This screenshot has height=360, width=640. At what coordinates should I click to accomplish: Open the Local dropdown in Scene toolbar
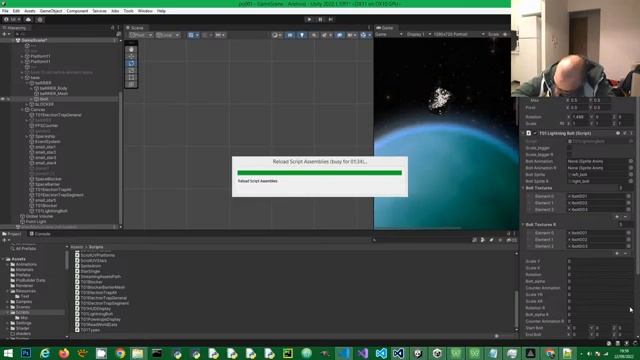[x=167, y=35]
